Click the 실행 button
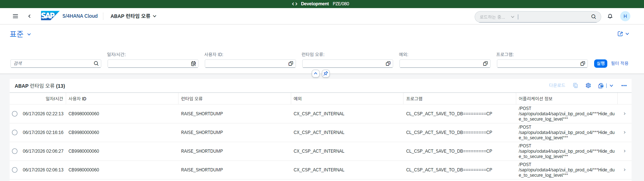644x181 pixels. (x=600, y=63)
